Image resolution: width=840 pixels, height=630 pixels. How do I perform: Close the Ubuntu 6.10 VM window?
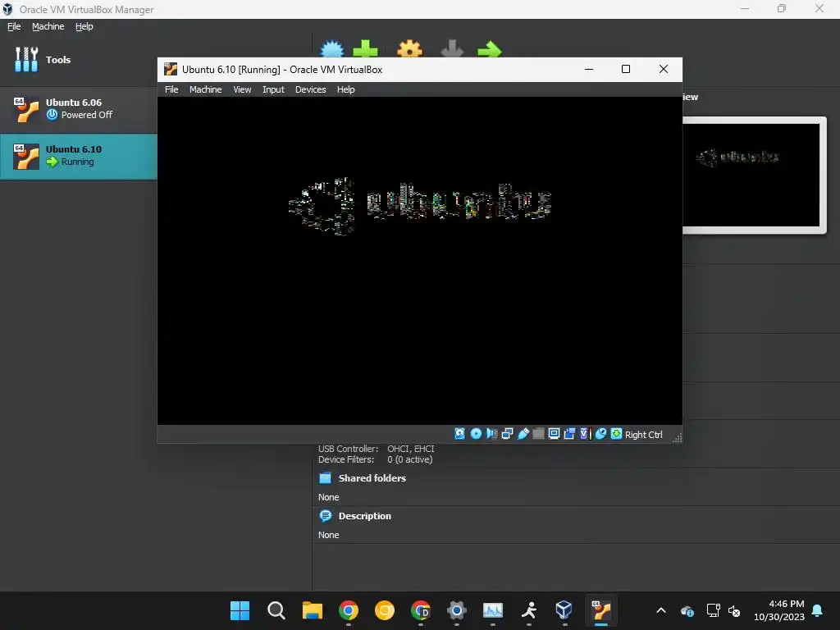663,69
